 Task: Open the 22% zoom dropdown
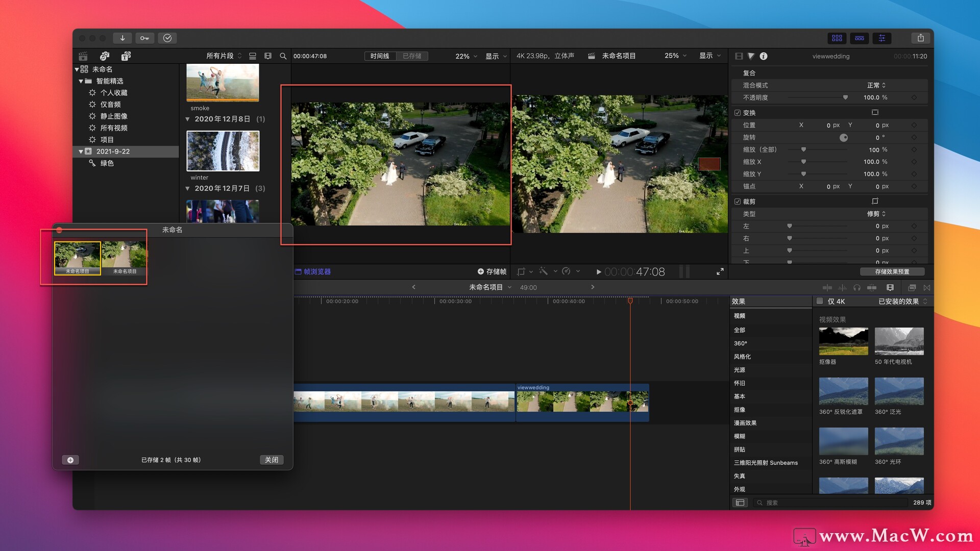tap(466, 56)
